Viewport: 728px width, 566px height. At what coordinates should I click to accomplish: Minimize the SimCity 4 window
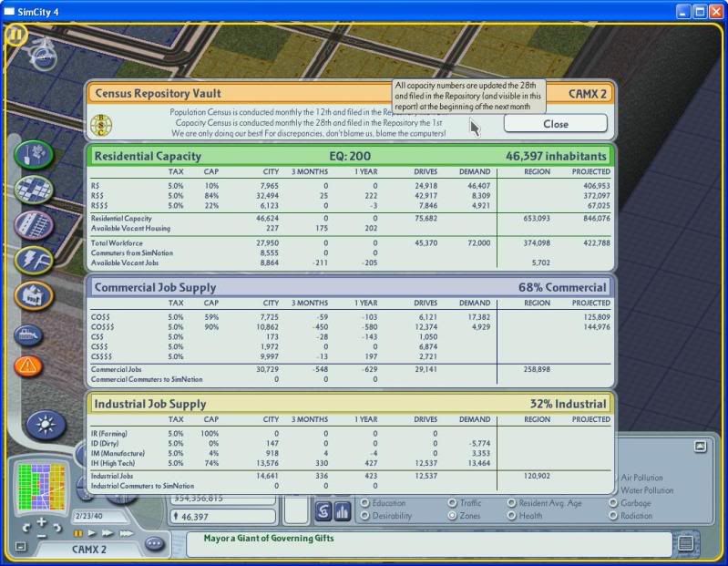coord(683,12)
